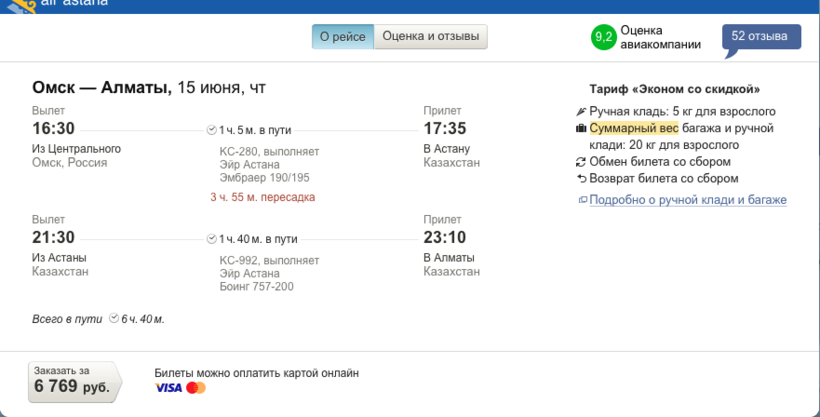Viewport: 820px width, 417px height.
Task: Click the Visa card logo
Action: coord(168,388)
